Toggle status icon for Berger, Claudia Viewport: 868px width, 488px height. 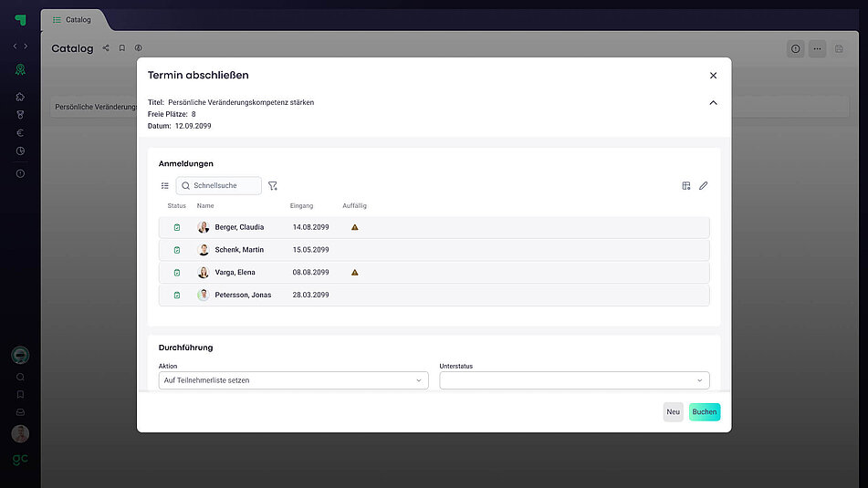click(177, 227)
